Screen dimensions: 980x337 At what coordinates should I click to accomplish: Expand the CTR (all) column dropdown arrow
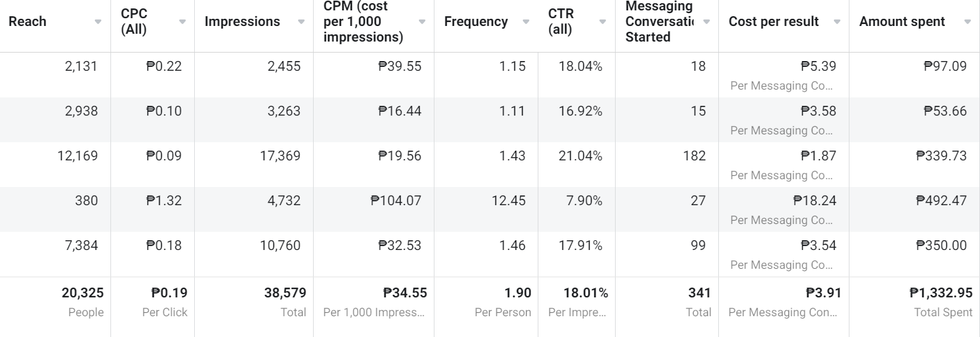[603, 22]
